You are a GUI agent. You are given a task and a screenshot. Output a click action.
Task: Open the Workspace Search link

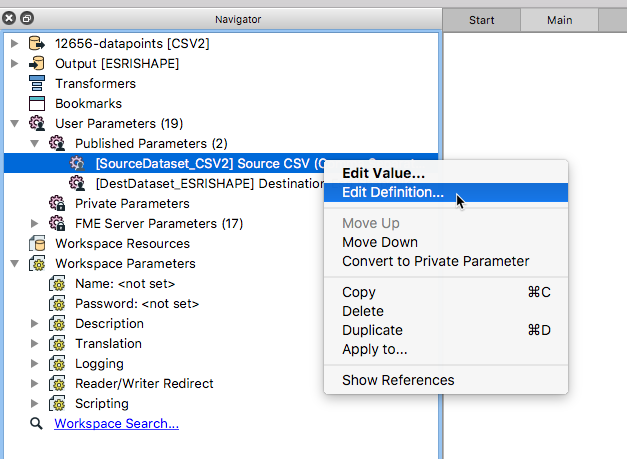click(116, 424)
